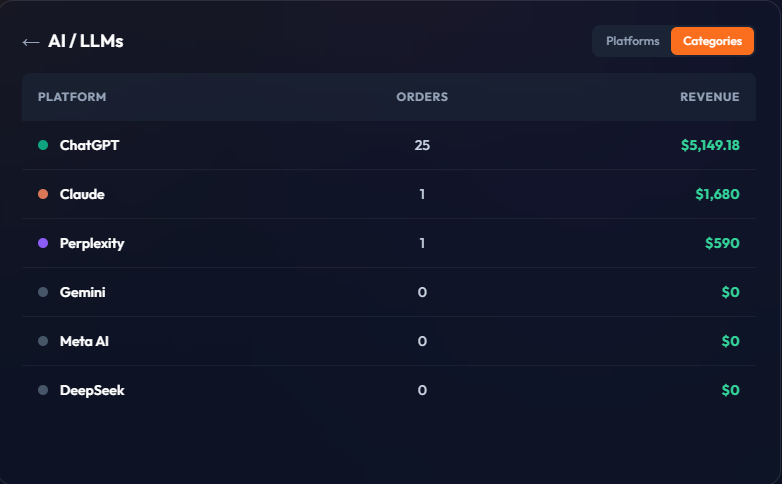Click Meta AI's $0 revenue value
The height and width of the screenshot is (484, 782).
point(730,341)
